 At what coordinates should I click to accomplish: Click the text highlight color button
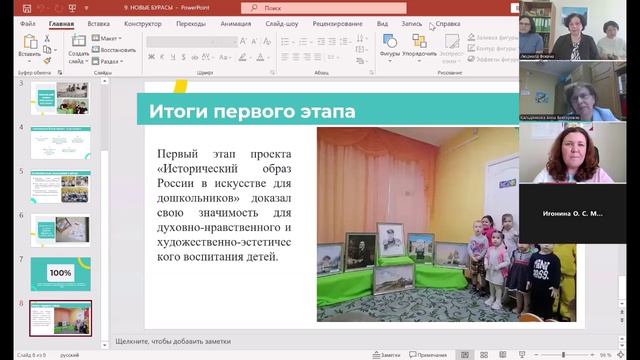click(242, 57)
